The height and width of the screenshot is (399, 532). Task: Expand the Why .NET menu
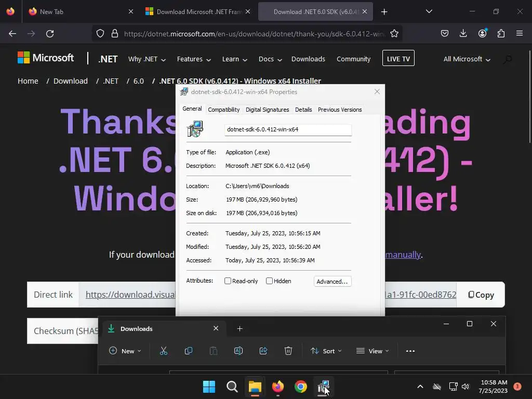coord(147,59)
